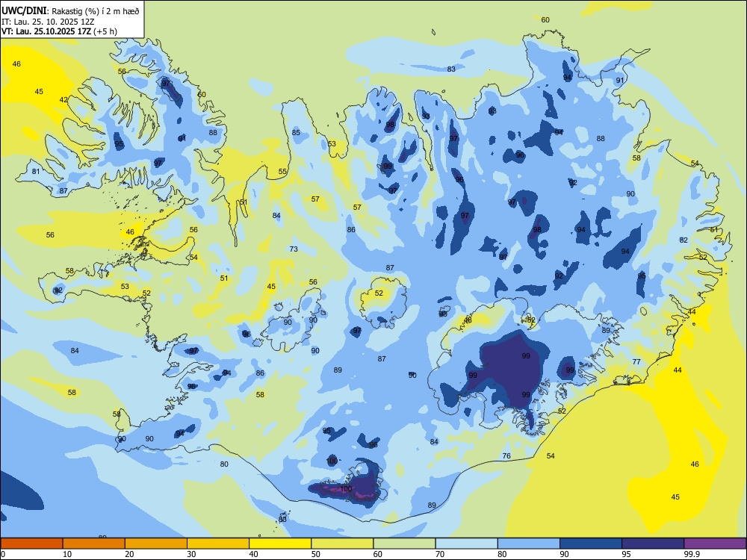
Task: Click the 'Rakastig (%) í 2 m hæð' label
Action: point(96,11)
